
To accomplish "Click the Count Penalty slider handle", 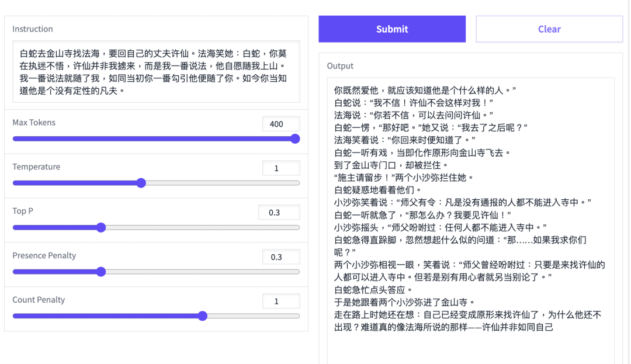I will click(x=202, y=316).
